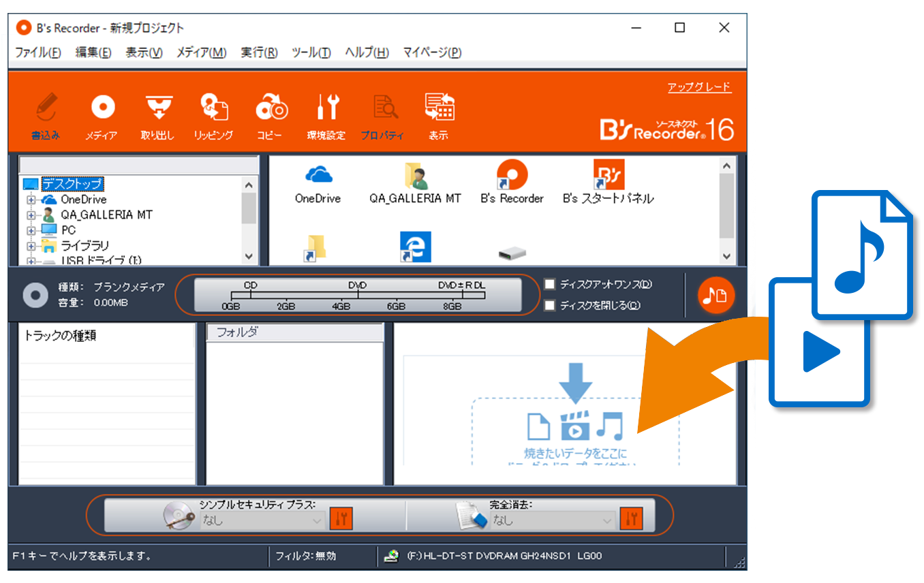This screenshot has height=583, width=924.
Task: Open シンプルセキュリティプラス settings orange icon
Action: [340, 519]
